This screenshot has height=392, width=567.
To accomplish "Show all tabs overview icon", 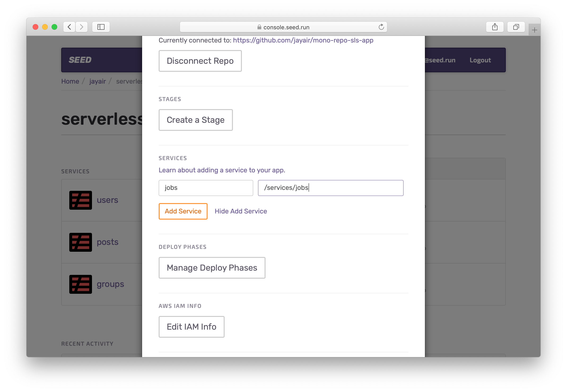I will coord(516,27).
